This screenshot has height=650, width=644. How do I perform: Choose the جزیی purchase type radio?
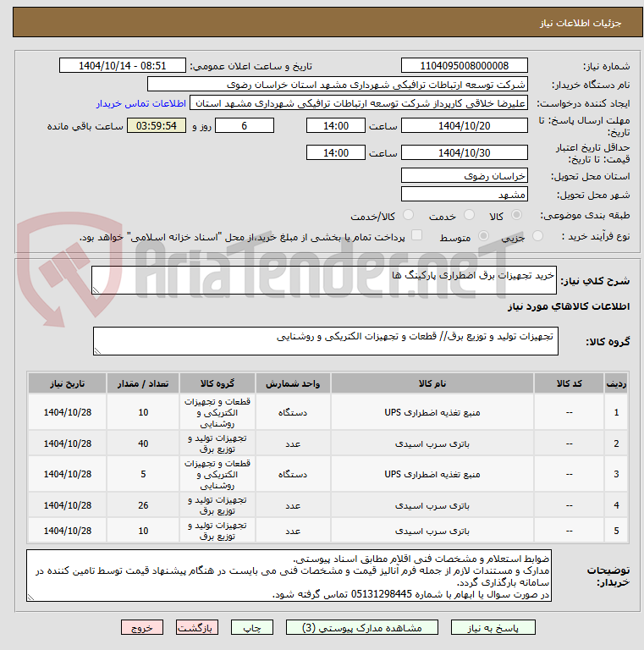(x=537, y=236)
